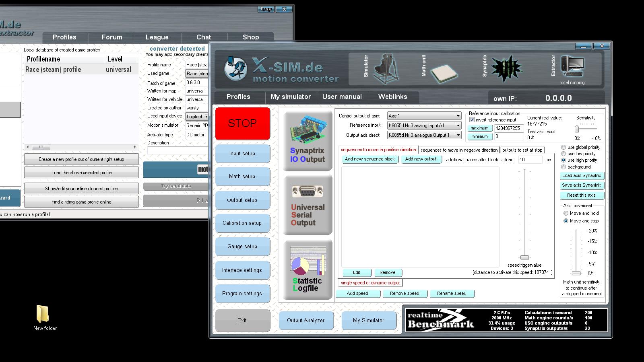The height and width of the screenshot is (362, 644).
Task: Click the Math unit chip icon
Action: (444, 72)
